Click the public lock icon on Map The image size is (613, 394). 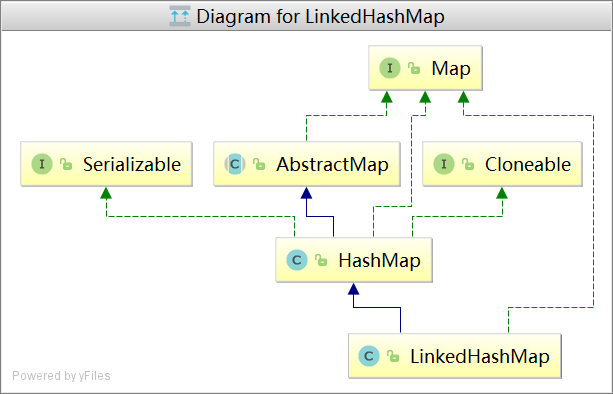click(414, 68)
